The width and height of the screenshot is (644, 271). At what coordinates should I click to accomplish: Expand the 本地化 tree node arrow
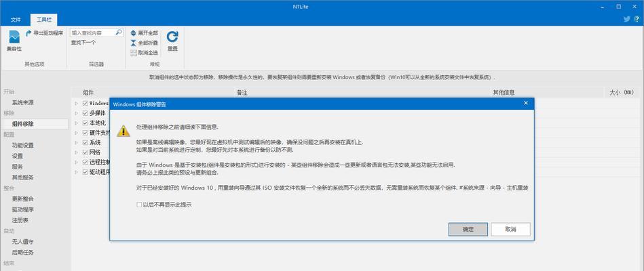click(77, 123)
